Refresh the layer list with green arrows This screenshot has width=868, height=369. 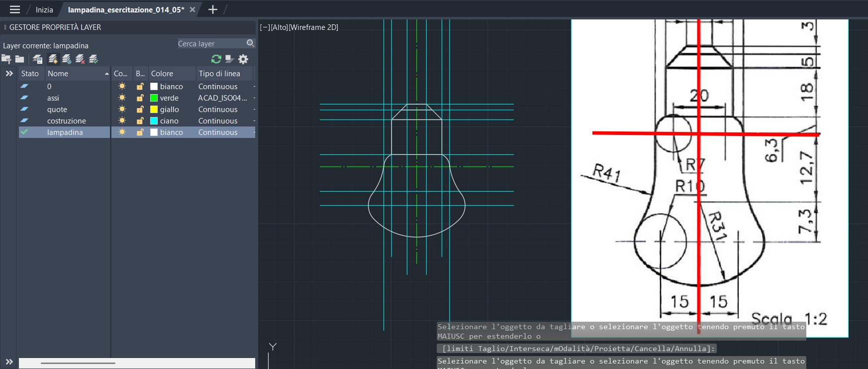pos(216,59)
